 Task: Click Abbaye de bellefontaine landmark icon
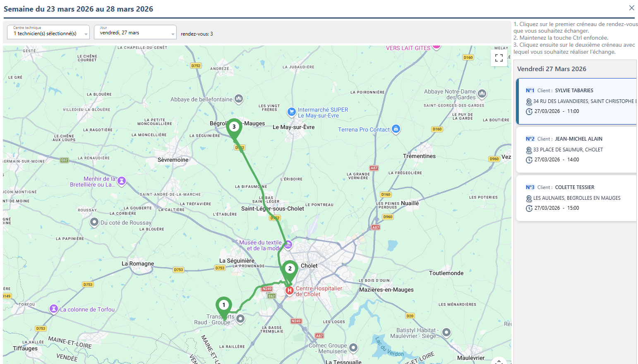[x=239, y=98]
